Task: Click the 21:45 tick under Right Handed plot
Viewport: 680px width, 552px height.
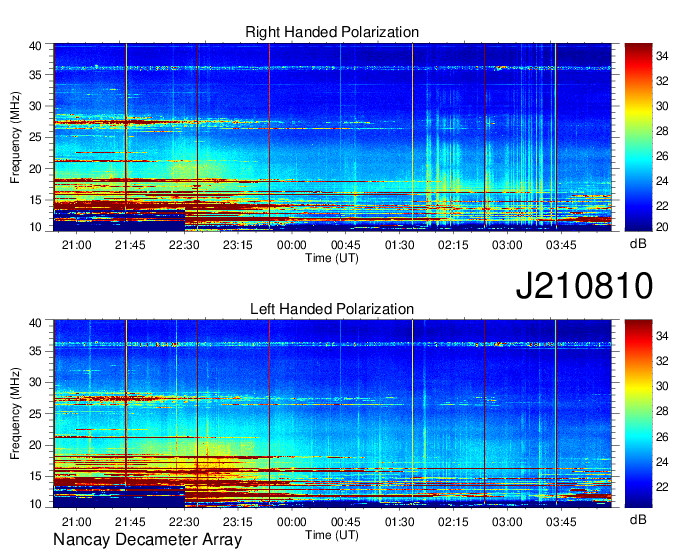Action: tap(130, 245)
